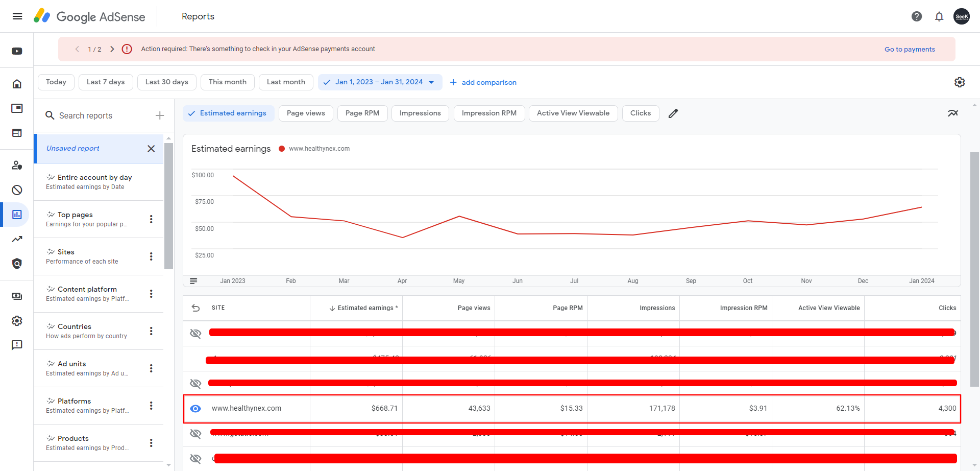Open options menu for Products report
This screenshot has height=471, width=980.
tap(151, 443)
